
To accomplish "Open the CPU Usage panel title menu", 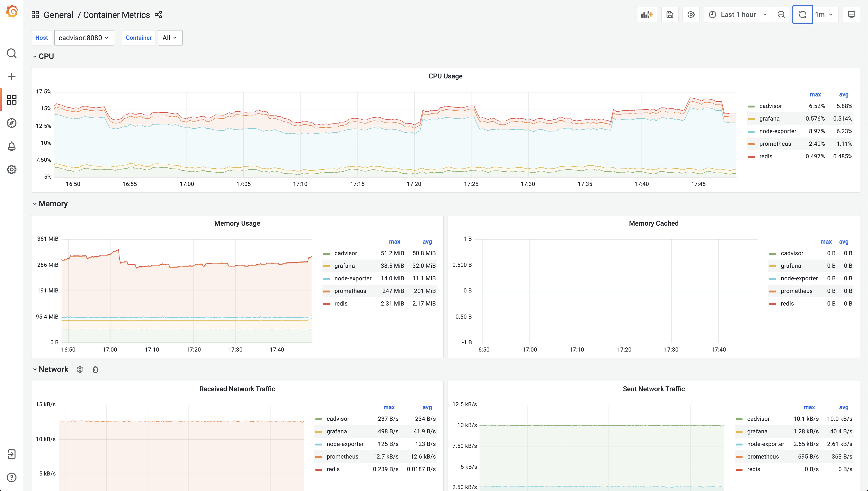I will pyautogui.click(x=445, y=76).
